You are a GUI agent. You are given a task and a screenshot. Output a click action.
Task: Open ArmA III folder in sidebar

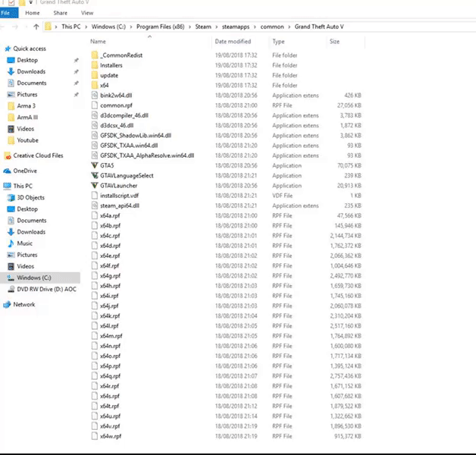[27, 118]
